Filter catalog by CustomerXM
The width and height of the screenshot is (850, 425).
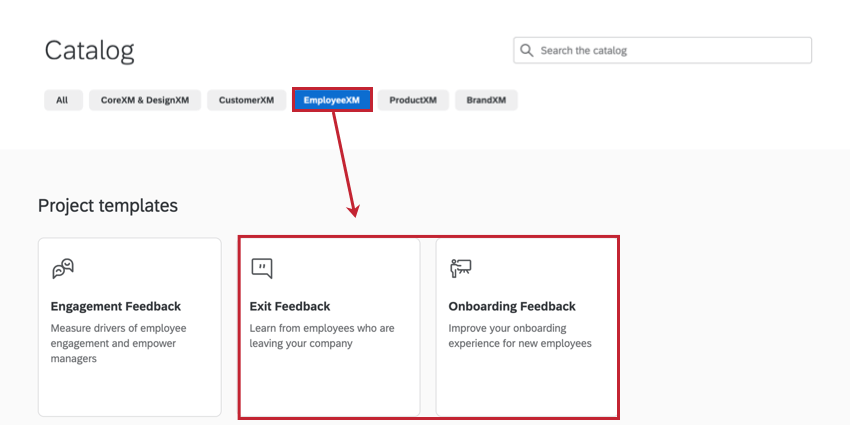(246, 100)
